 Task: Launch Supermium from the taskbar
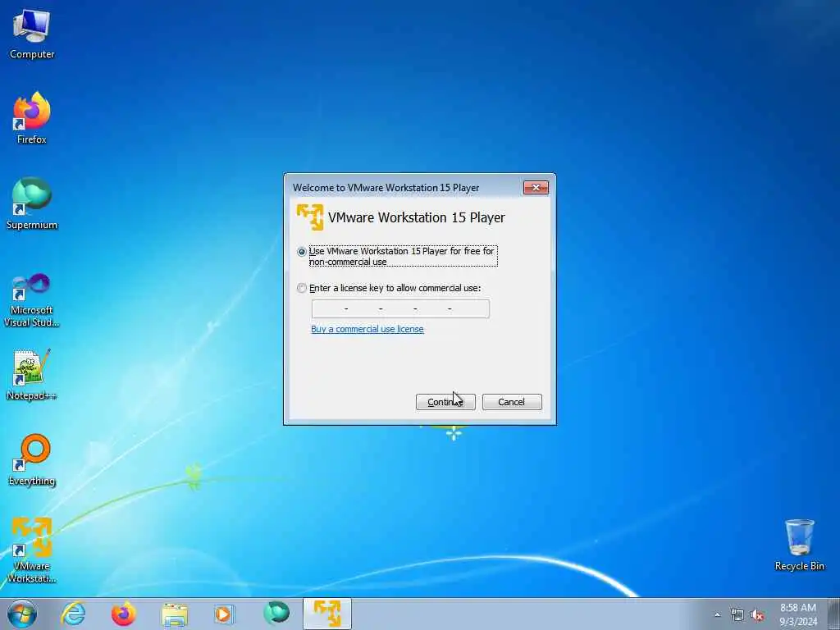click(x=276, y=614)
